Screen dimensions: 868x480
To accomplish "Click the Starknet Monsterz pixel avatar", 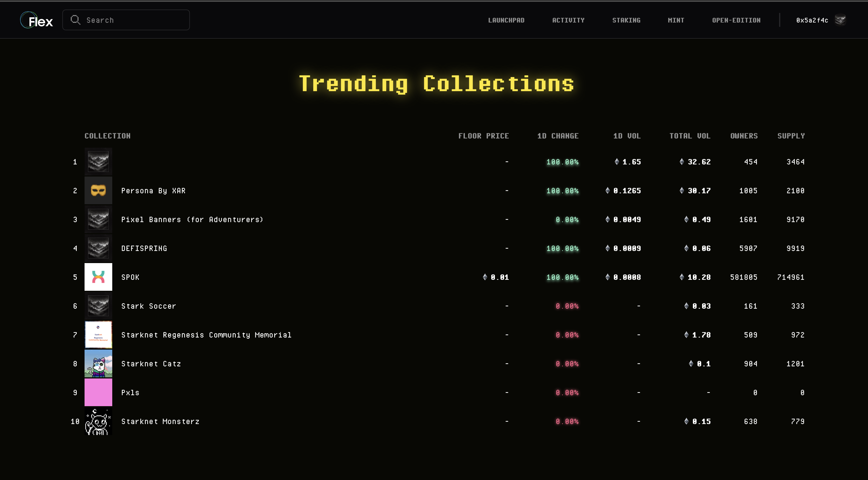I will pyautogui.click(x=98, y=421).
